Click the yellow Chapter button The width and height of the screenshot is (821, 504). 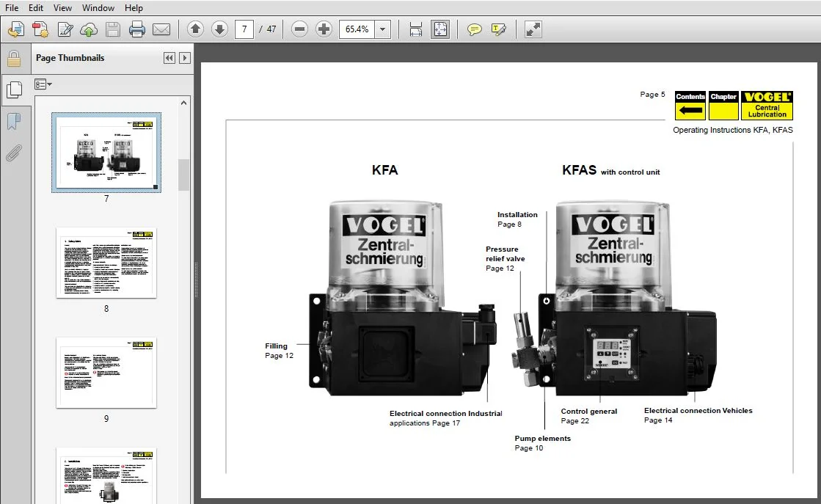[x=723, y=106]
